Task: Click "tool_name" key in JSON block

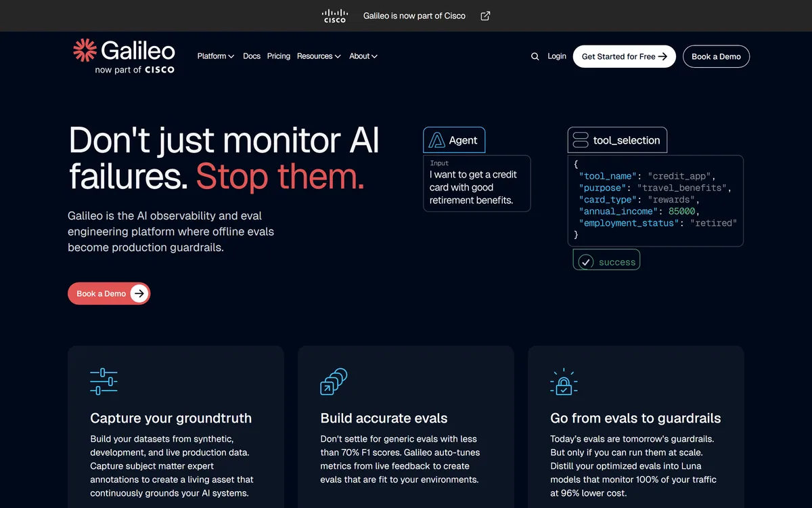Action: pos(608,176)
